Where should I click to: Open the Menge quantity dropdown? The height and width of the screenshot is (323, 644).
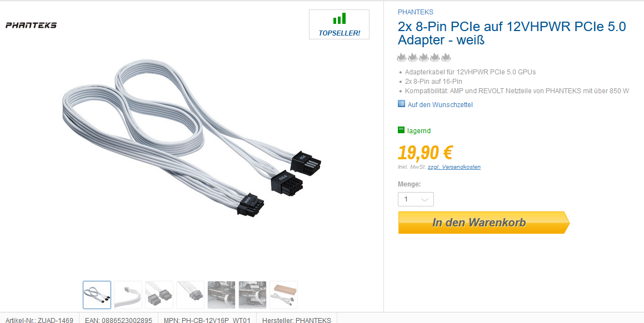click(x=416, y=199)
